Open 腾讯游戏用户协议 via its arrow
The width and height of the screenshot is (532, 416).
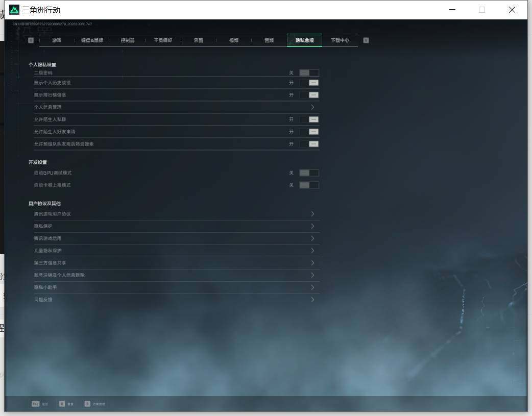click(x=312, y=214)
